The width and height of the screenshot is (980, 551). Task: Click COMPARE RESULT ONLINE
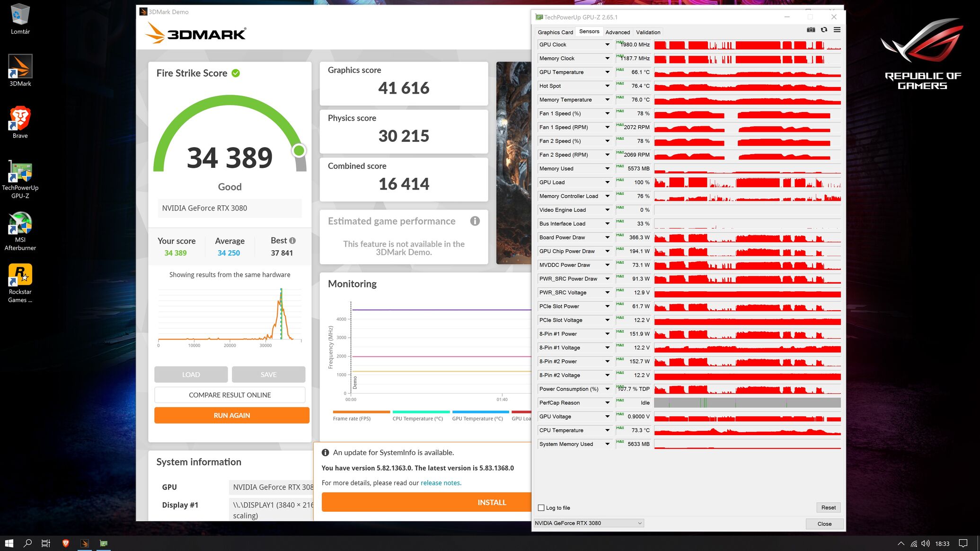[x=230, y=395]
